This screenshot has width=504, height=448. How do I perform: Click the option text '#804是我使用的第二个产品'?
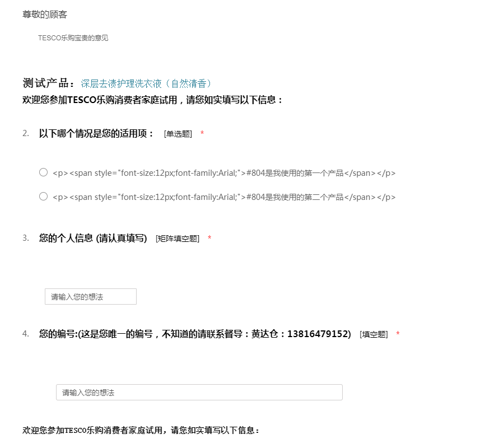(224, 197)
